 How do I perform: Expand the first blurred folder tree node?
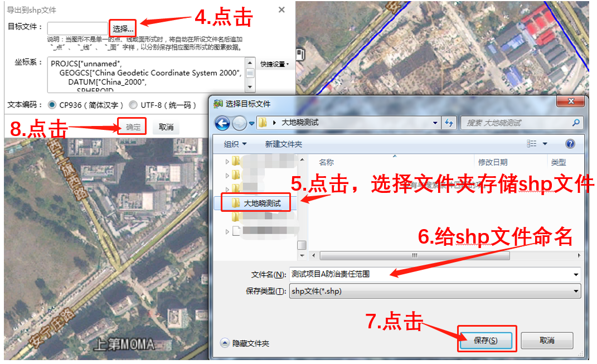click(x=227, y=162)
